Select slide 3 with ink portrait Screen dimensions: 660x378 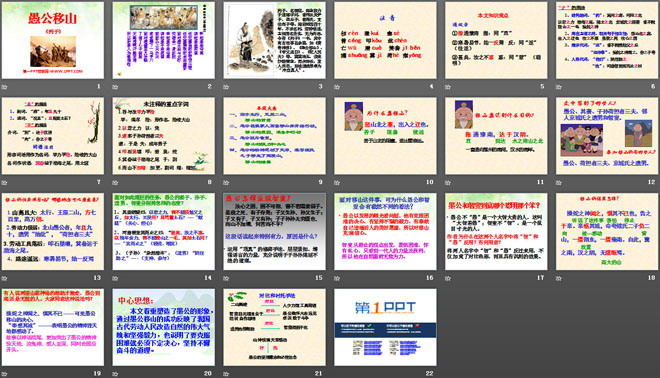274,40
